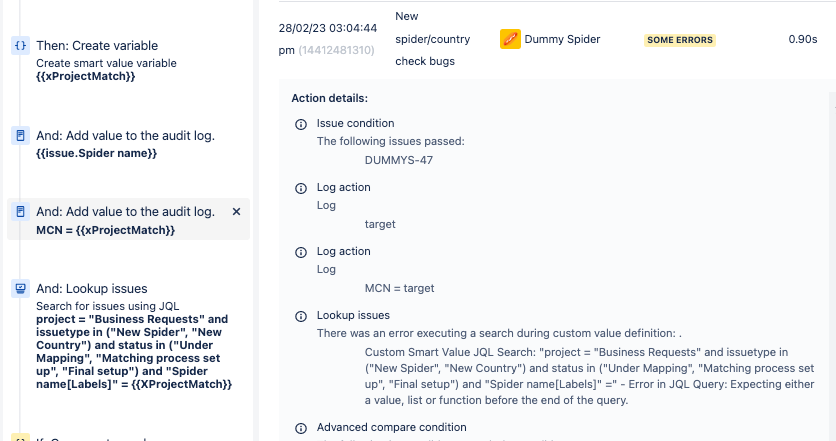836x441 pixels.
Task: Click the first Log action info icon
Action: click(301, 188)
